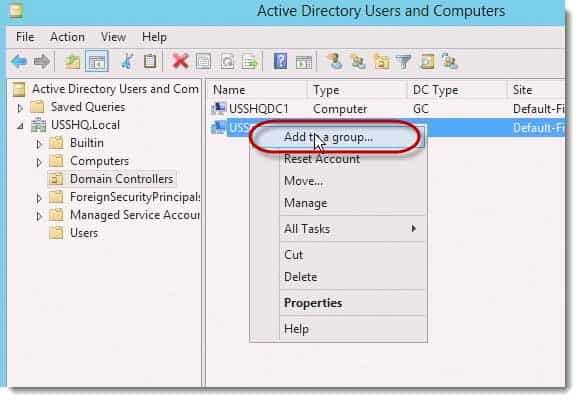Select the Managed Service Accounts tree item

pos(135,215)
